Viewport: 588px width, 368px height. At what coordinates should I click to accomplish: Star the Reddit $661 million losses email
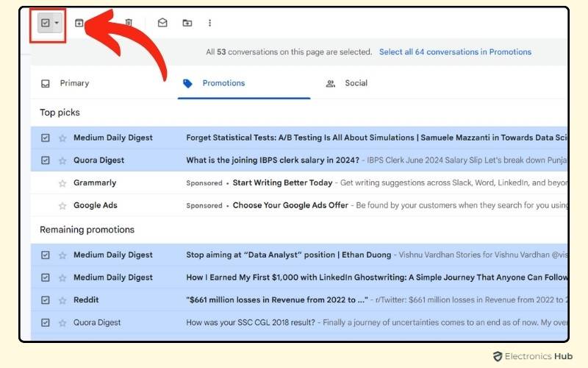pyautogui.click(x=62, y=300)
